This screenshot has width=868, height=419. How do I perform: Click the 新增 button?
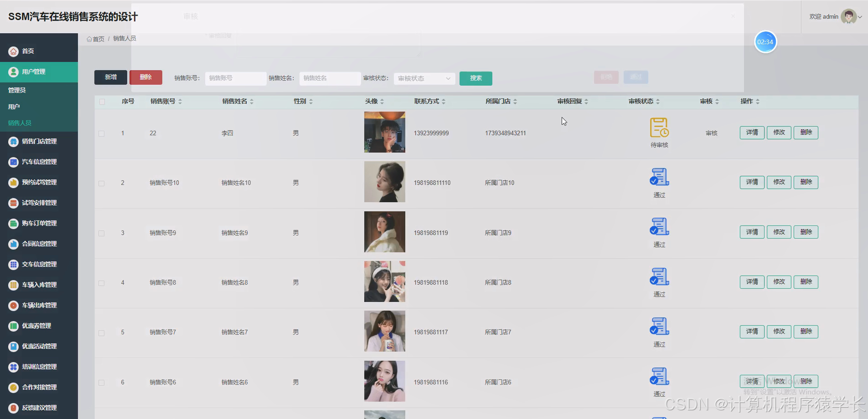(111, 77)
